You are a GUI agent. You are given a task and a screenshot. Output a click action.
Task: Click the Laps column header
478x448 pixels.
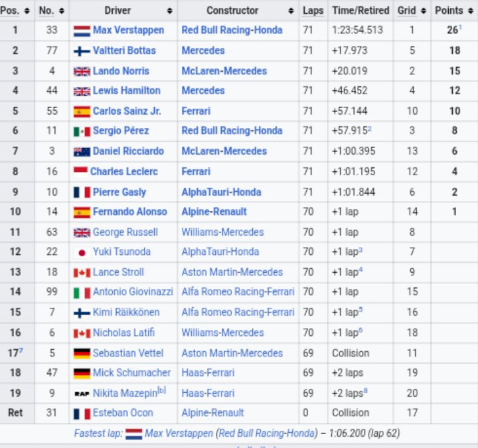click(x=313, y=11)
